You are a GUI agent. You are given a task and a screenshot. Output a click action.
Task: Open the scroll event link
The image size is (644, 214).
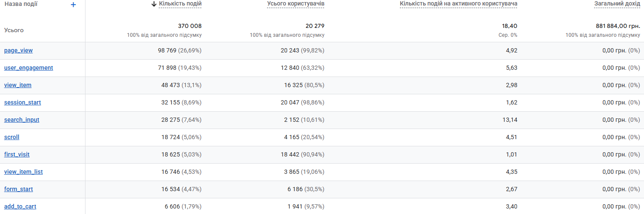coord(12,137)
